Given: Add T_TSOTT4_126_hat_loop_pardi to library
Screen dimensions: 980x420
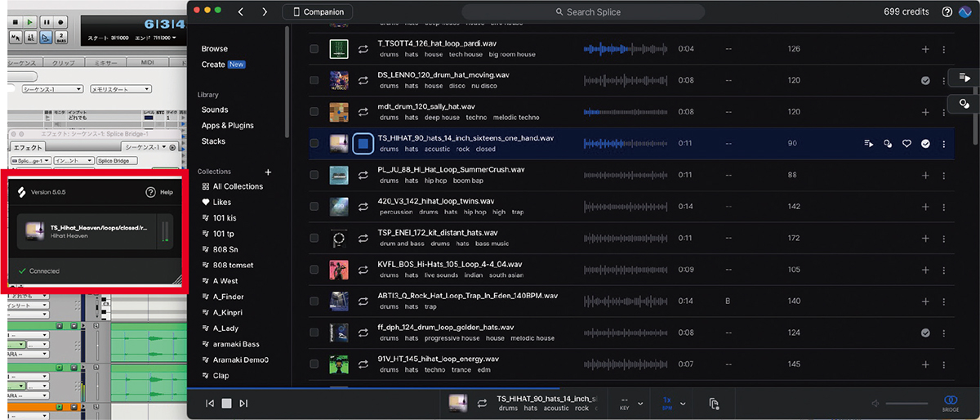Looking at the screenshot, I should 925,49.
